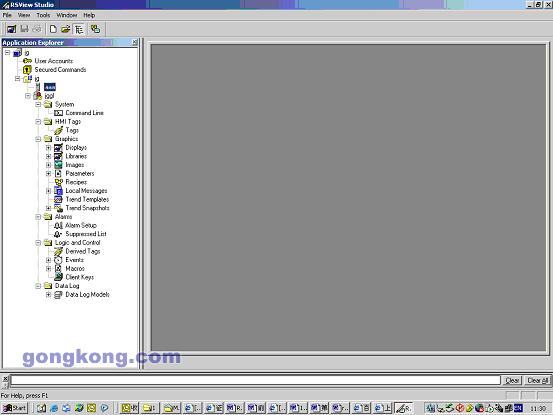The height and width of the screenshot is (415, 553).
Task: Select the Secured Commands lock icon
Action: tap(27, 70)
